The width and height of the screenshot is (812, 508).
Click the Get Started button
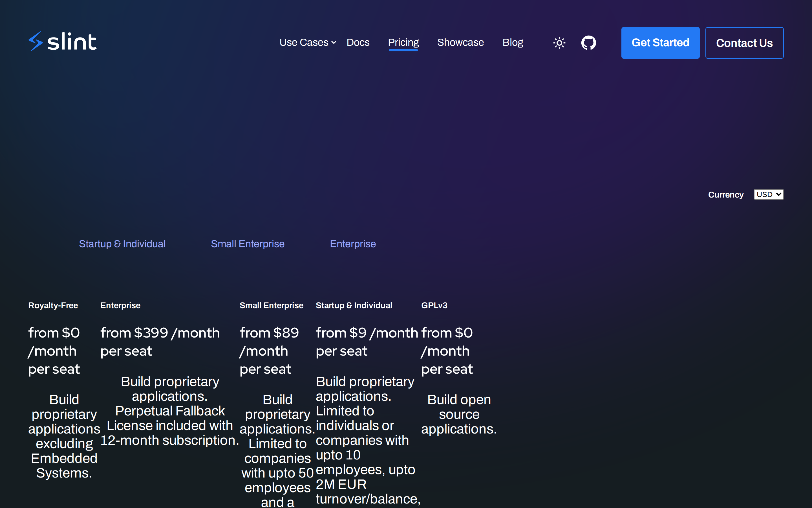coord(660,43)
